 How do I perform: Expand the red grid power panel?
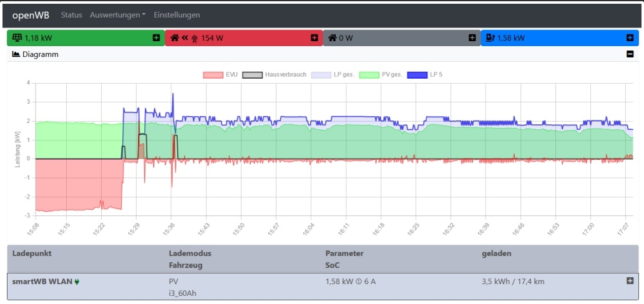[314, 38]
